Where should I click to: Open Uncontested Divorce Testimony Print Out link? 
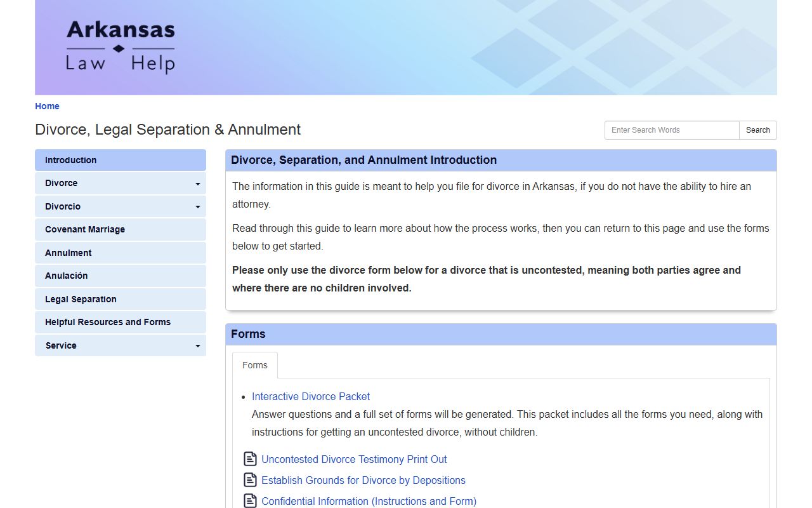tap(354, 459)
